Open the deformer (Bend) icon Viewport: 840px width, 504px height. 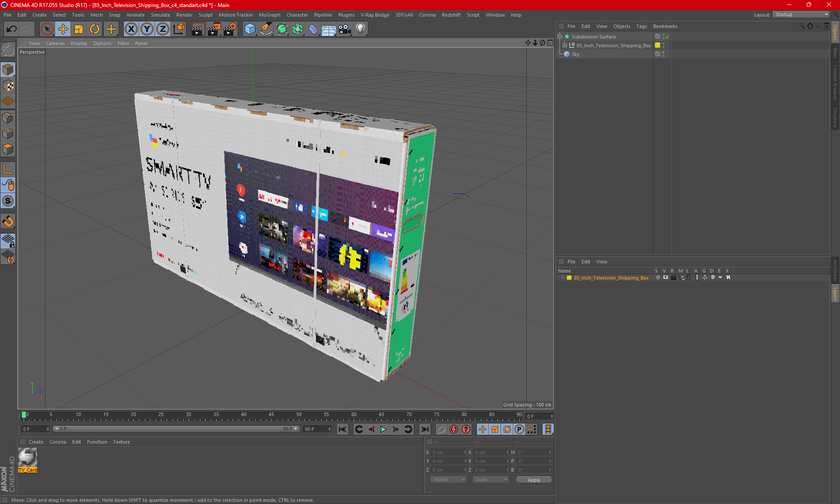coord(313,29)
